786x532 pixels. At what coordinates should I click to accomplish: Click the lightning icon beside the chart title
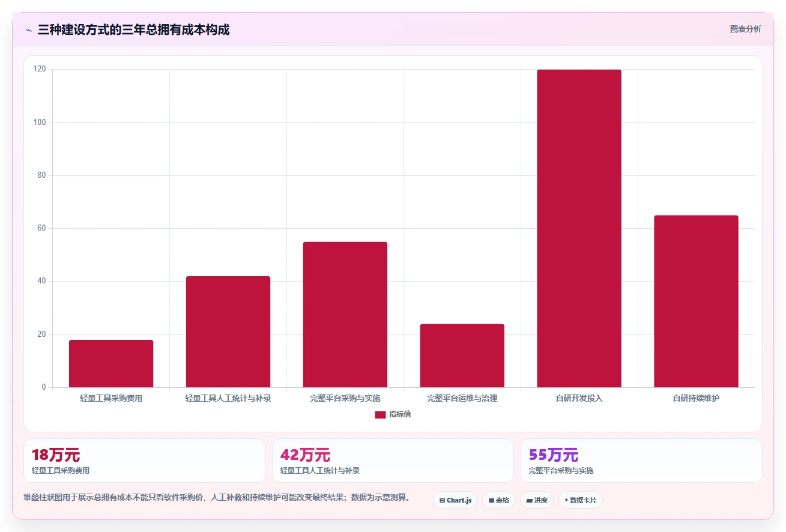[x=28, y=30]
